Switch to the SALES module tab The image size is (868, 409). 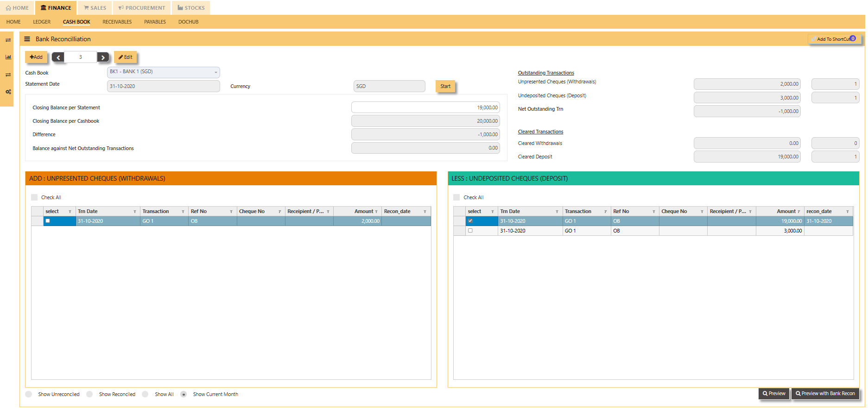pyautogui.click(x=95, y=8)
